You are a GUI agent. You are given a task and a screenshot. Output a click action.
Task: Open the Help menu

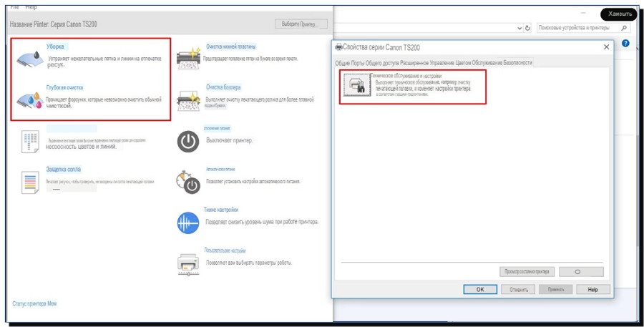click(x=31, y=6)
